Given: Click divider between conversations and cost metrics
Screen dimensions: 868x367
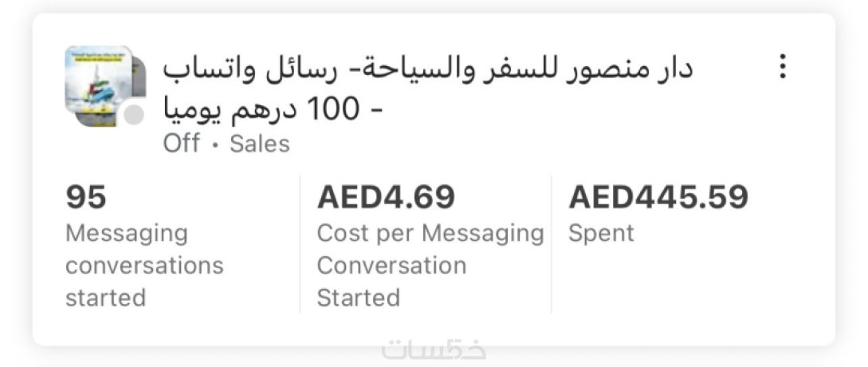Looking at the screenshot, I should point(300,244).
